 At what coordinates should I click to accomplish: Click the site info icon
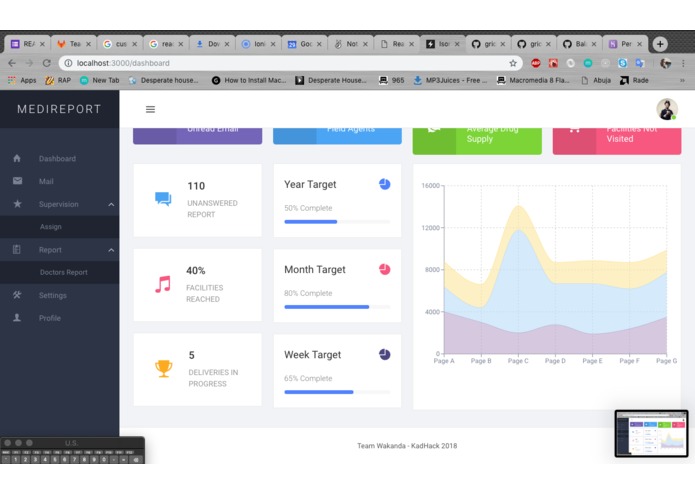(x=68, y=63)
